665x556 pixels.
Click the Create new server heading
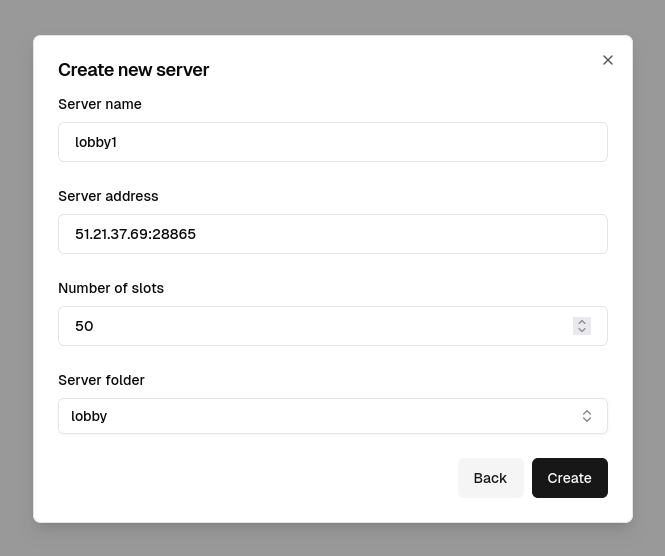pos(134,70)
